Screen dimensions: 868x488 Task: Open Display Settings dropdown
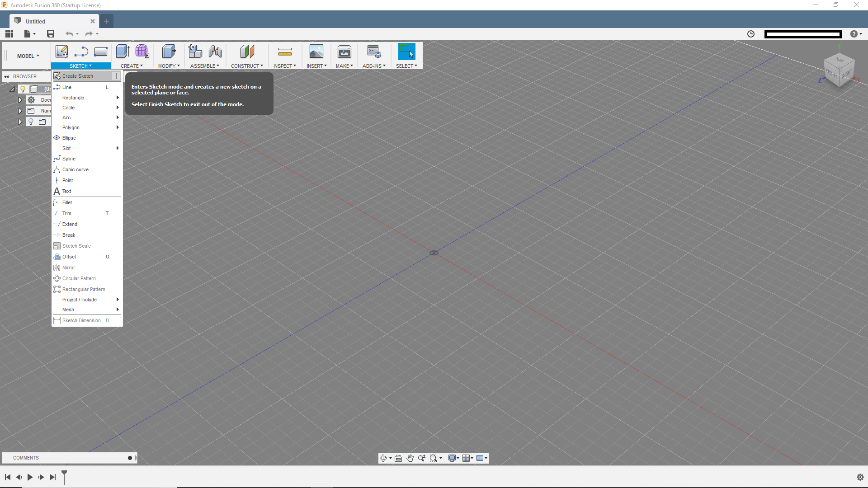[453, 458]
